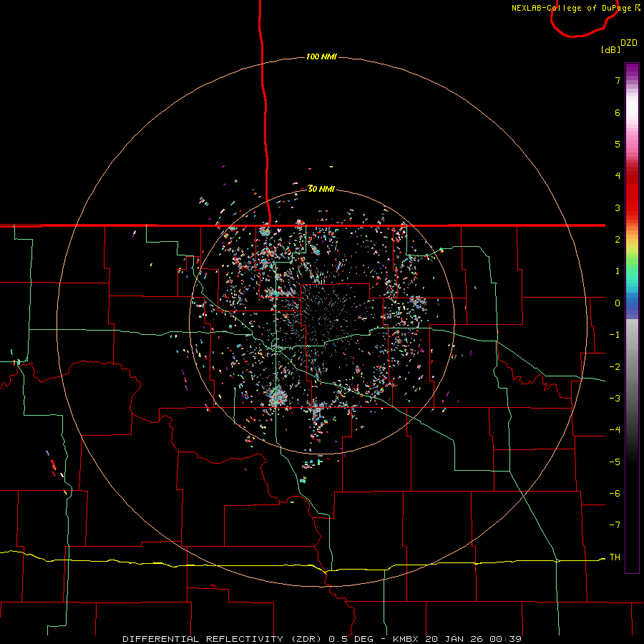Click the 30 NMI range ring label
This screenshot has height=644, width=644.
(321, 189)
